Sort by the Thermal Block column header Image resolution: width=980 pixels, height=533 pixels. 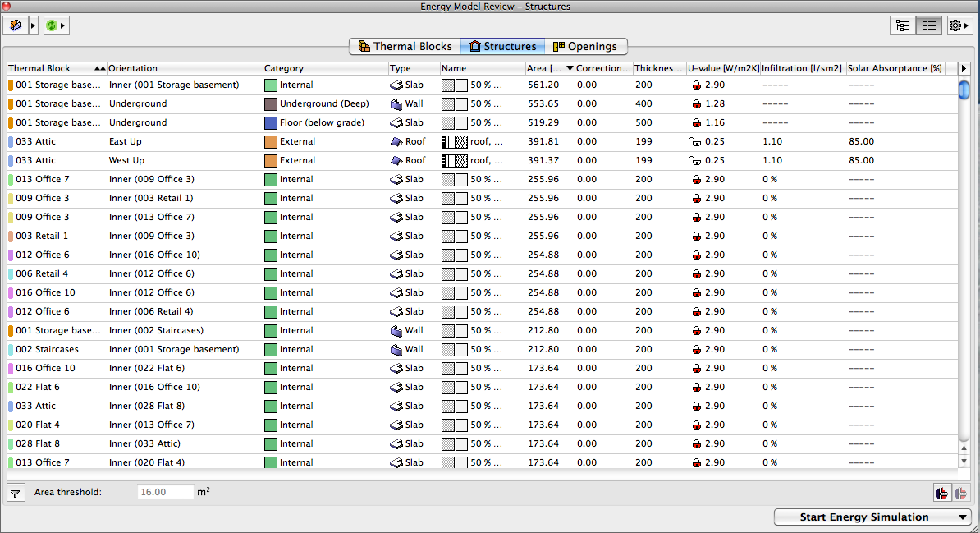tap(57, 68)
